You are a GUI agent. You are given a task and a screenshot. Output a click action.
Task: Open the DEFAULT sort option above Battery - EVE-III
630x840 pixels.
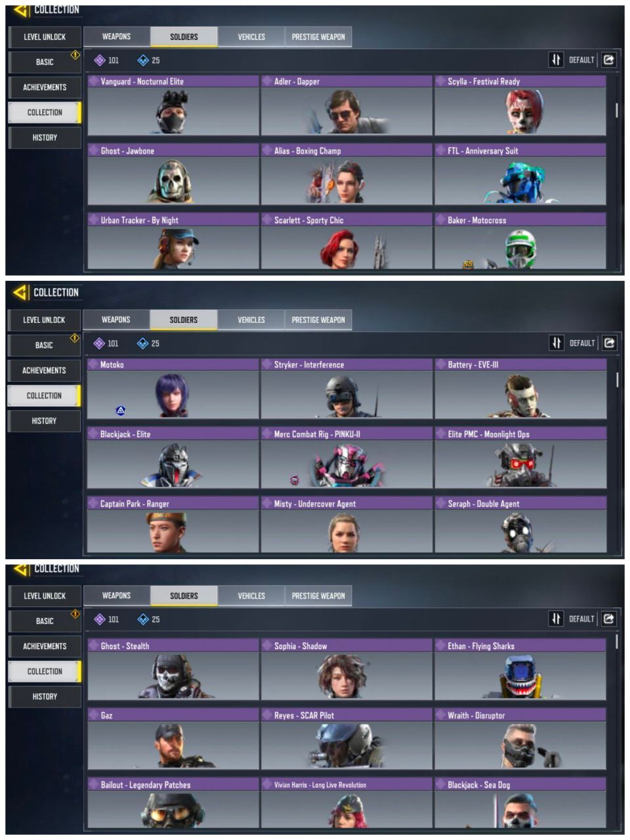pos(582,343)
